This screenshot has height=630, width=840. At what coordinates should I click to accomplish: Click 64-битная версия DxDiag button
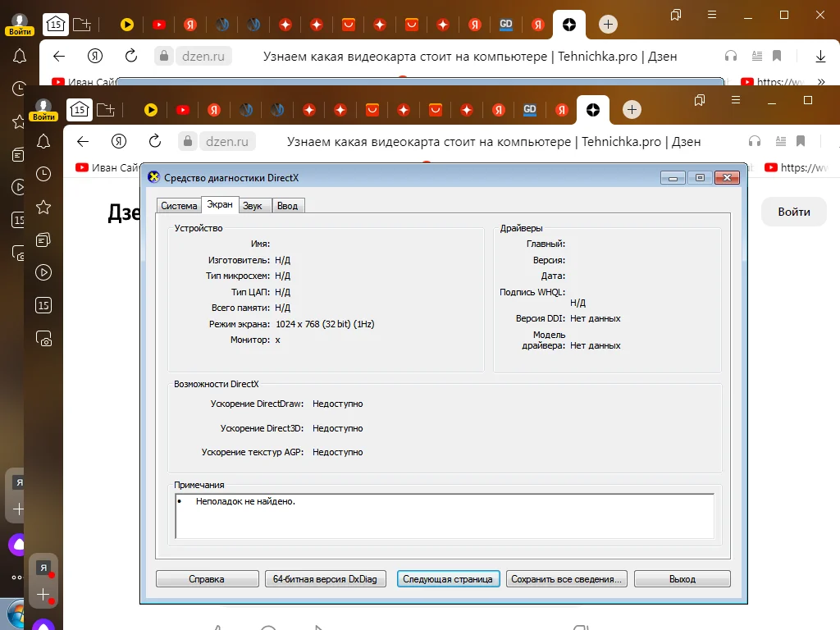pos(325,579)
